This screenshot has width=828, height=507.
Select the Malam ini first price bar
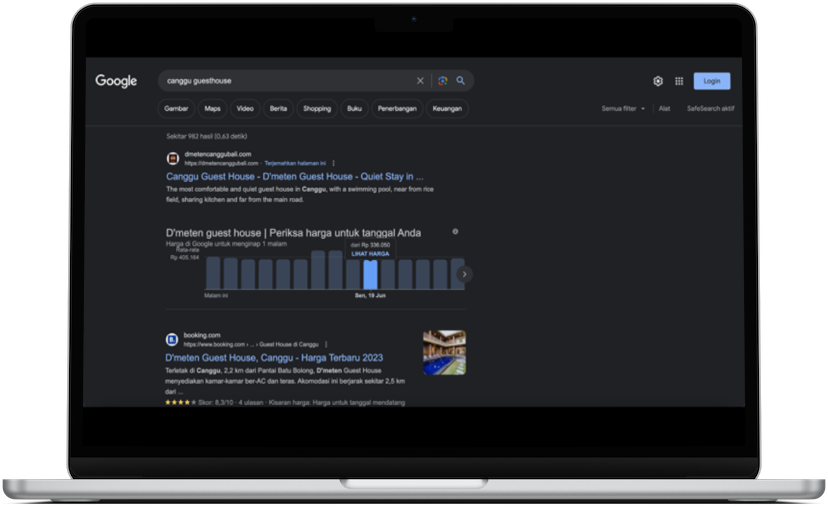(213, 273)
